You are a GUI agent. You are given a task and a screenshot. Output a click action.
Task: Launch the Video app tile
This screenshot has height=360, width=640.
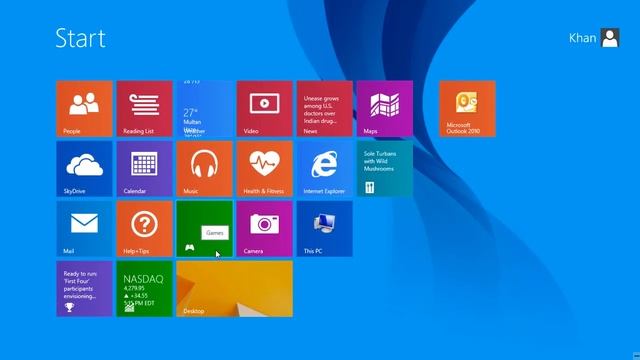pos(264,109)
